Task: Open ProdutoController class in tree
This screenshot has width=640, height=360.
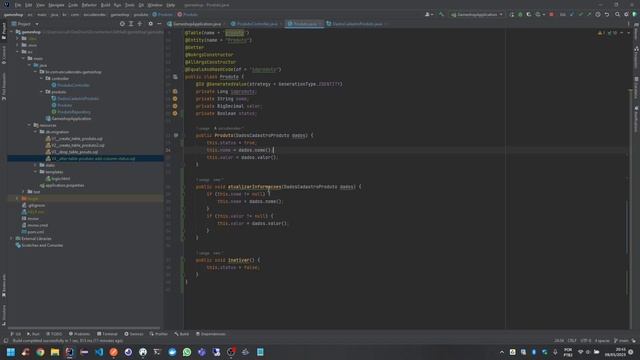Action: 71,85
